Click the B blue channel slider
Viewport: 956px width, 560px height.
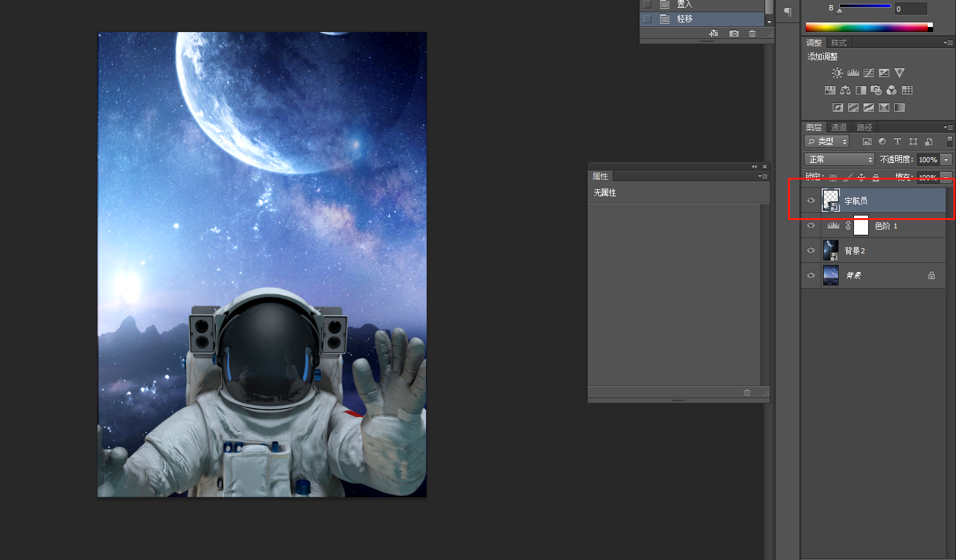(x=865, y=6)
